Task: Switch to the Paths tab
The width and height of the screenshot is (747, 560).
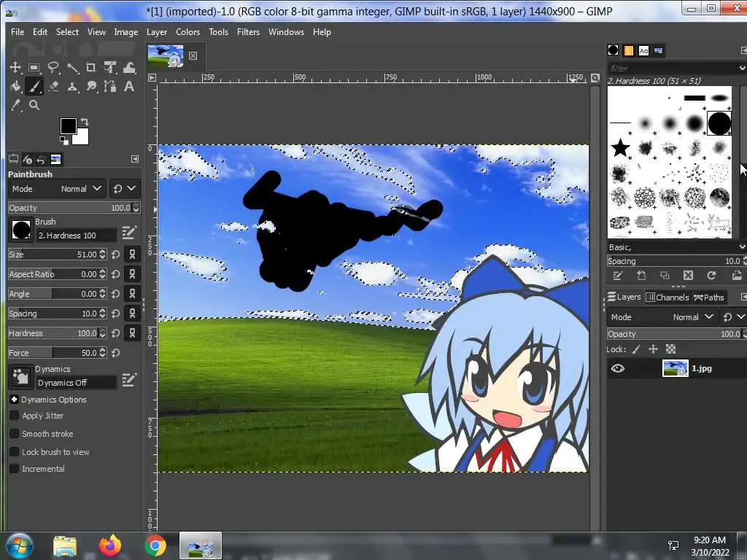Action: click(709, 297)
